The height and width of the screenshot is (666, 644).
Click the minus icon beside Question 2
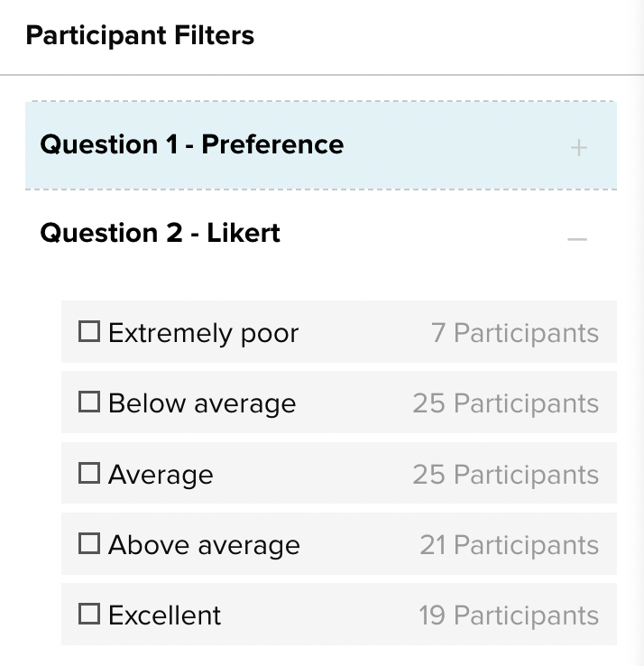(577, 238)
